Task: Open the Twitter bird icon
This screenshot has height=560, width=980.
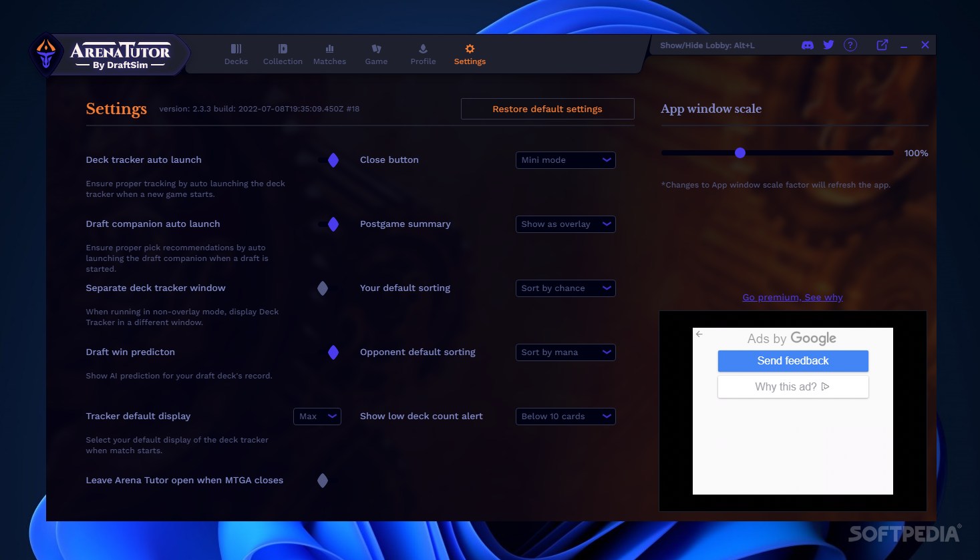Action: click(x=828, y=45)
